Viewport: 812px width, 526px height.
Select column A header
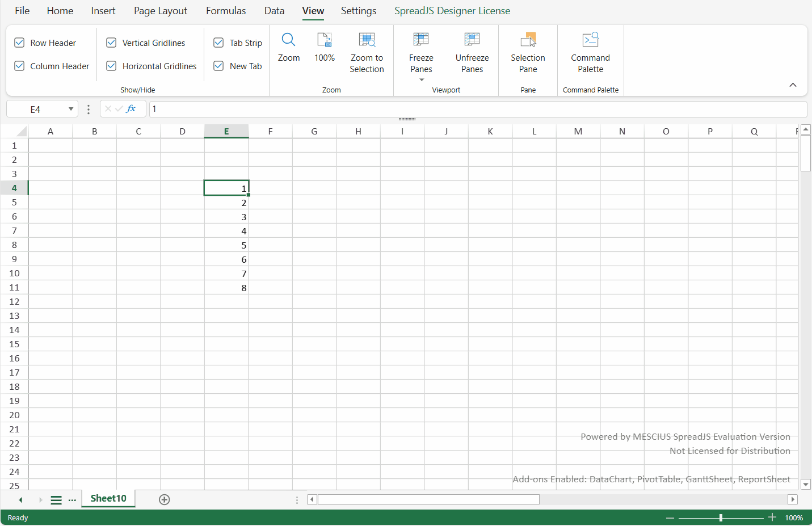[51, 132]
